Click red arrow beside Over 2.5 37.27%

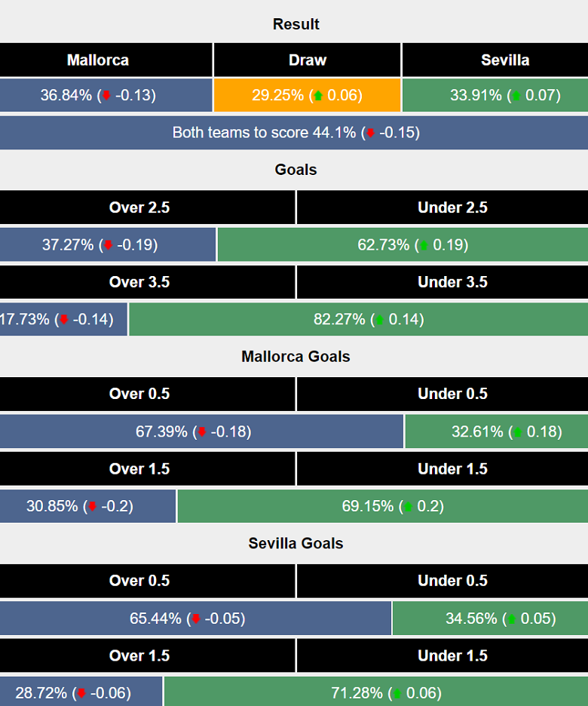coord(107,245)
